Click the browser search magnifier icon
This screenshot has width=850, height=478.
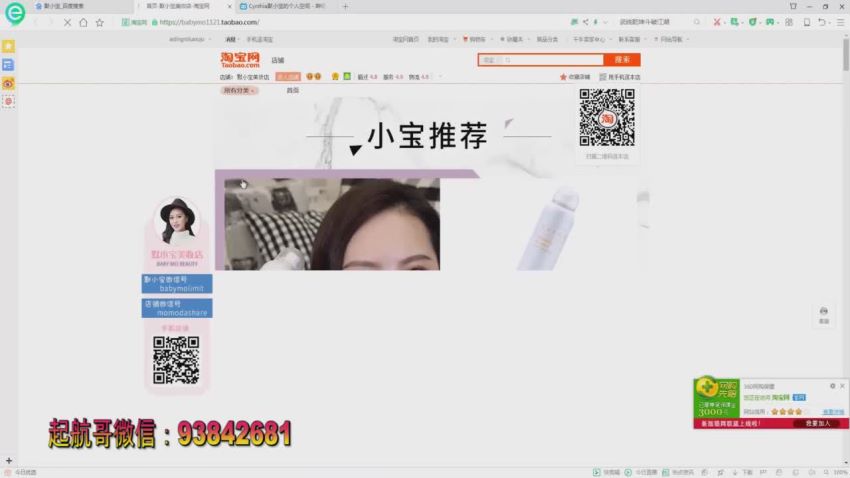tap(697, 22)
